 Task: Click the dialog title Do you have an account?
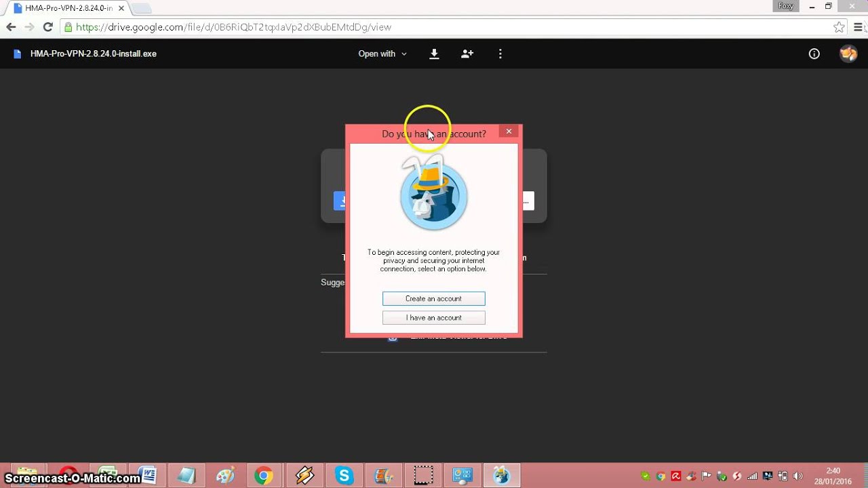(434, 134)
